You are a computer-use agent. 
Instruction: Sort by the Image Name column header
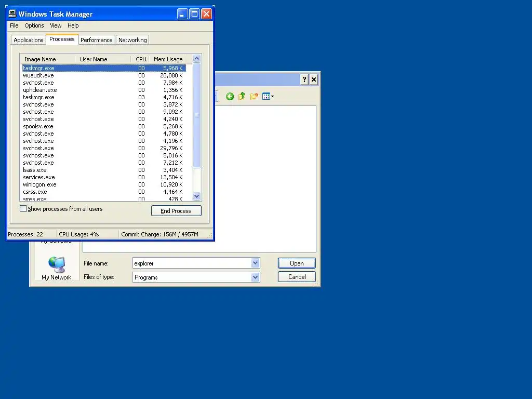pos(47,59)
